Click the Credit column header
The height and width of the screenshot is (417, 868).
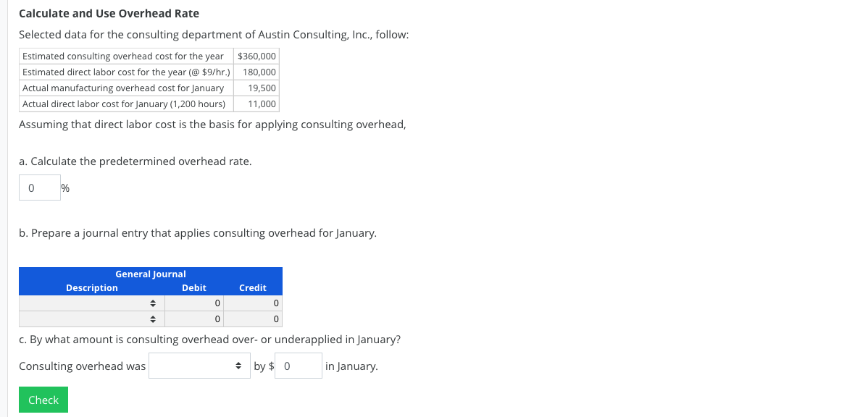click(x=253, y=287)
